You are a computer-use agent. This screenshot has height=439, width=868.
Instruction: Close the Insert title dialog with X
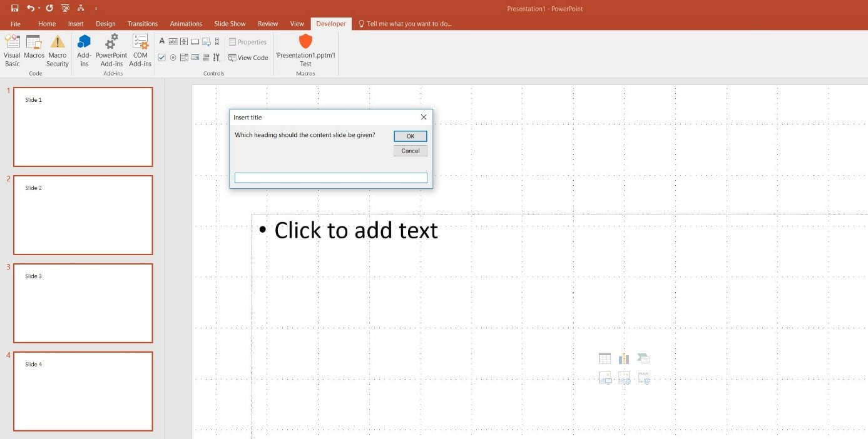[x=424, y=117]
